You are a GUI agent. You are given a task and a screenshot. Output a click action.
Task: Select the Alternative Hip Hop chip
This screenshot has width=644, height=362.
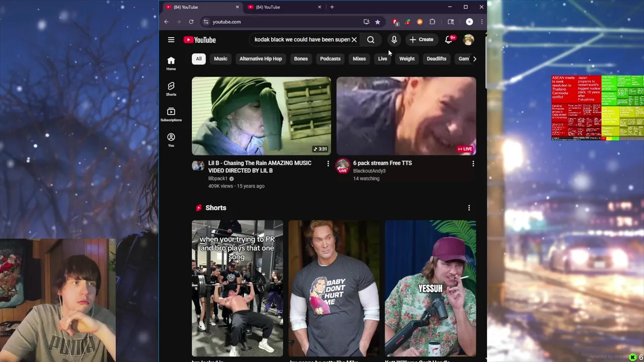pos(261,59)
